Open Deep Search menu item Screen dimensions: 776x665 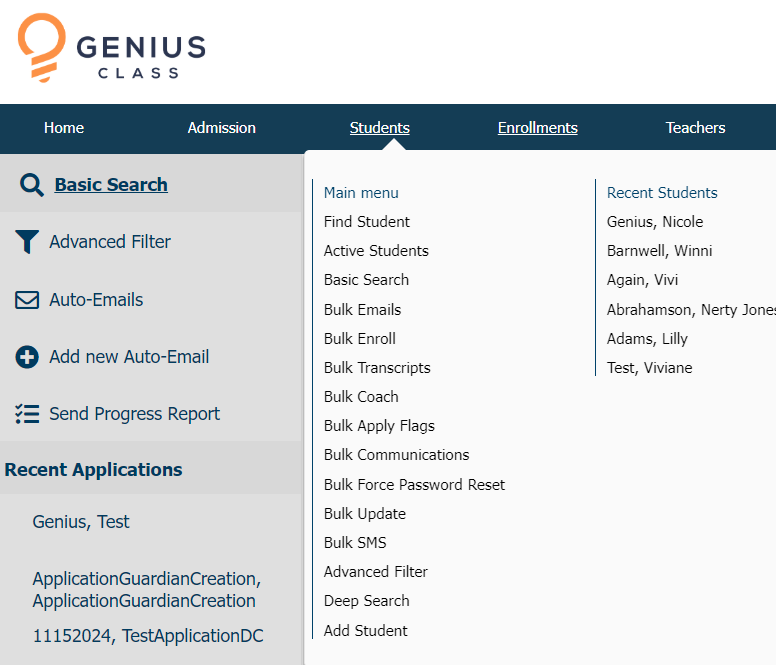tap(367, 601)
